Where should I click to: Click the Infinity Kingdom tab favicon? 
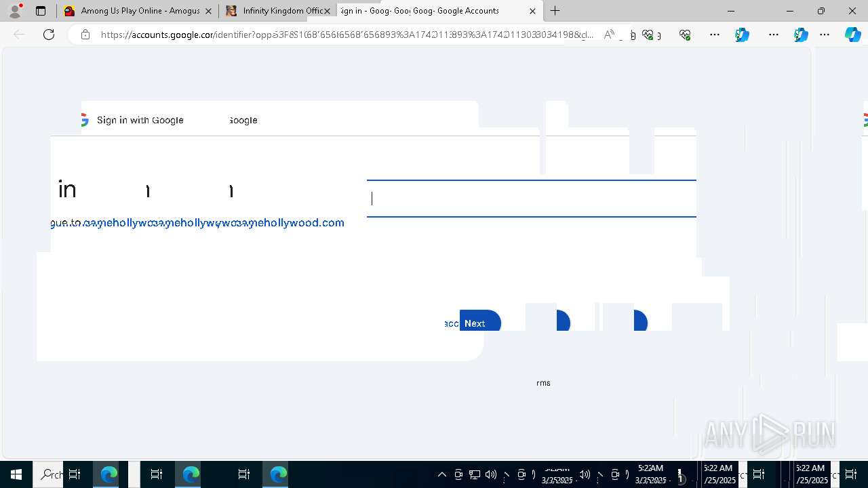(231, 11)
